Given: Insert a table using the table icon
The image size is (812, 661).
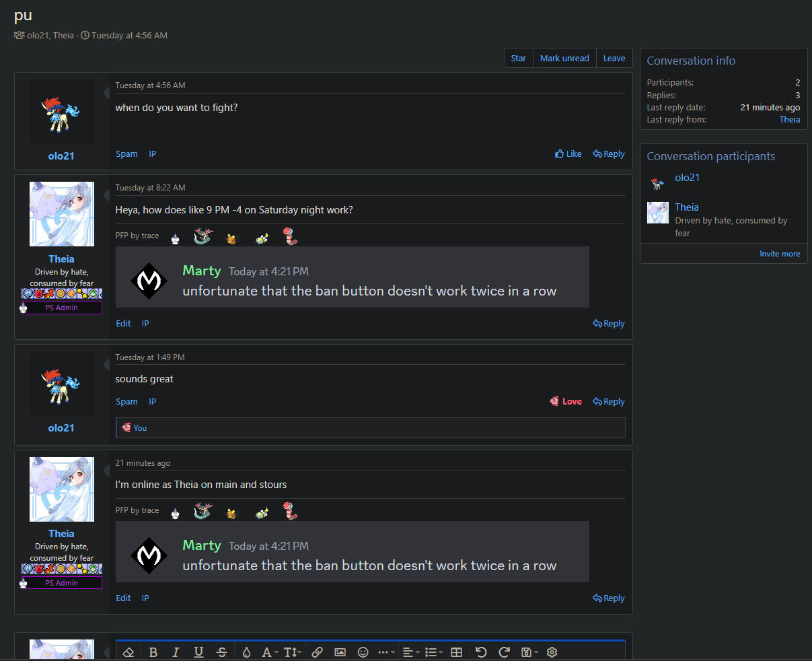Looking at the screenshot, I should click(x=456, y=652).
